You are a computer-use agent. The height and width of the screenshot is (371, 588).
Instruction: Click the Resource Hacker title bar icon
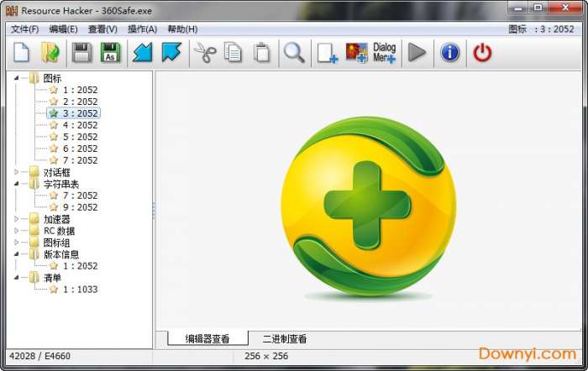(x=12, y=11)
